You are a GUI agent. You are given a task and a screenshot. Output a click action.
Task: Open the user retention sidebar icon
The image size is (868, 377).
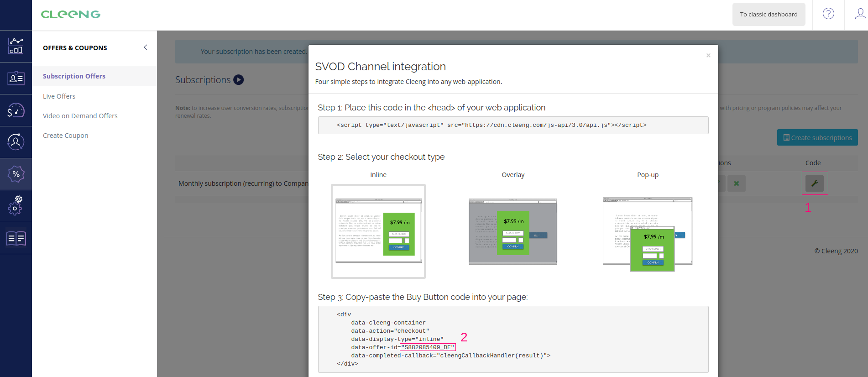tap(16, 142)
